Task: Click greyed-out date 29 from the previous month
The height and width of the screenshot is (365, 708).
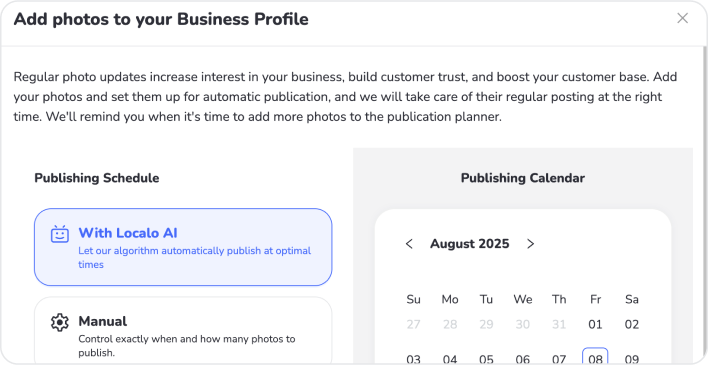Action: pos(486,325)
